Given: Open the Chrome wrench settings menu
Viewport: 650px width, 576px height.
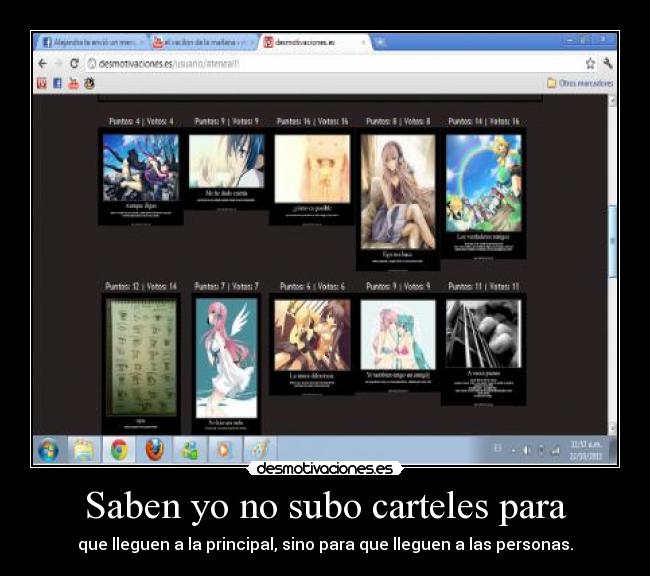Looking at the screenshot, I should click(x=608, y=63).
